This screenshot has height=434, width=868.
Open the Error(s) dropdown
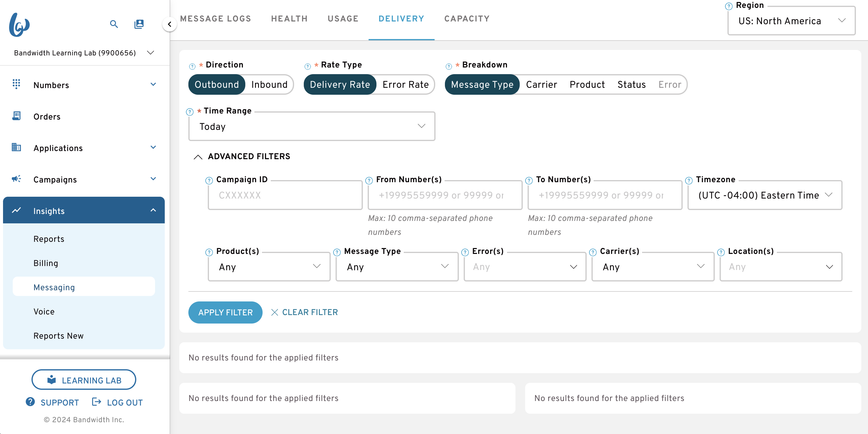click(x=525, y=267)
